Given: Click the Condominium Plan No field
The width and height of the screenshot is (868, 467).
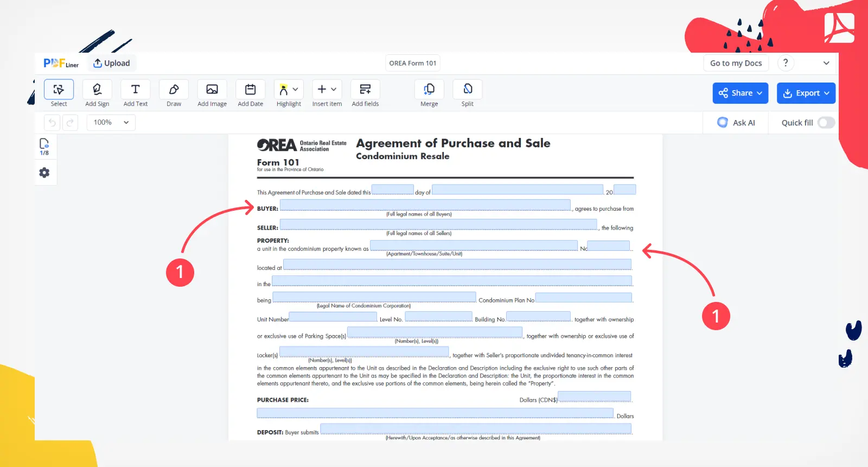Looking at the screenshot, I should point(584,298).
